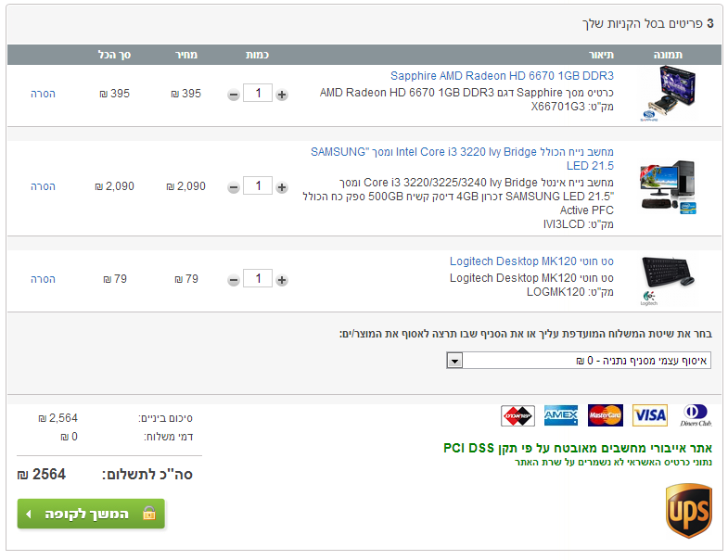Image resolution: width=728 pixels, height=560 pixels.
Task: Click the MasterCard icon
Action: [x=605, y=415]
